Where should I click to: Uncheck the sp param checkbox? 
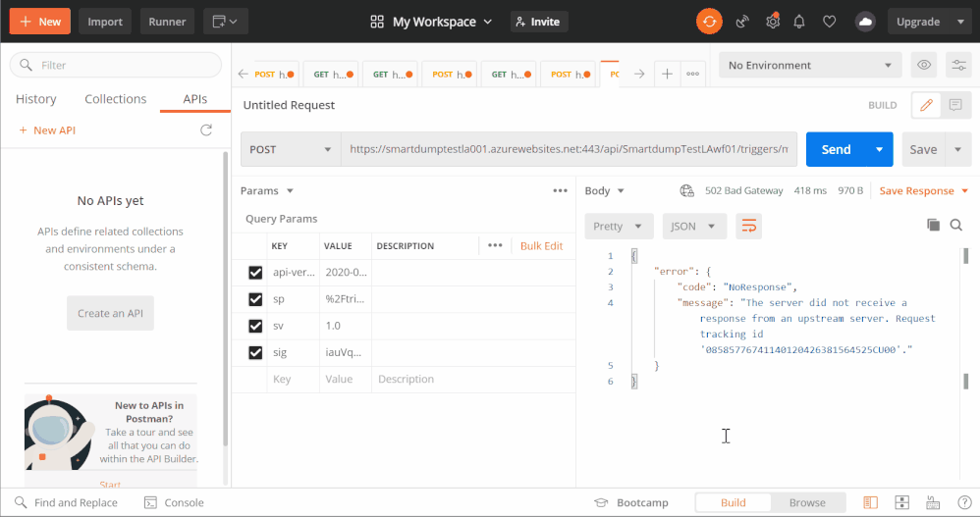click(x=255, y=299)
